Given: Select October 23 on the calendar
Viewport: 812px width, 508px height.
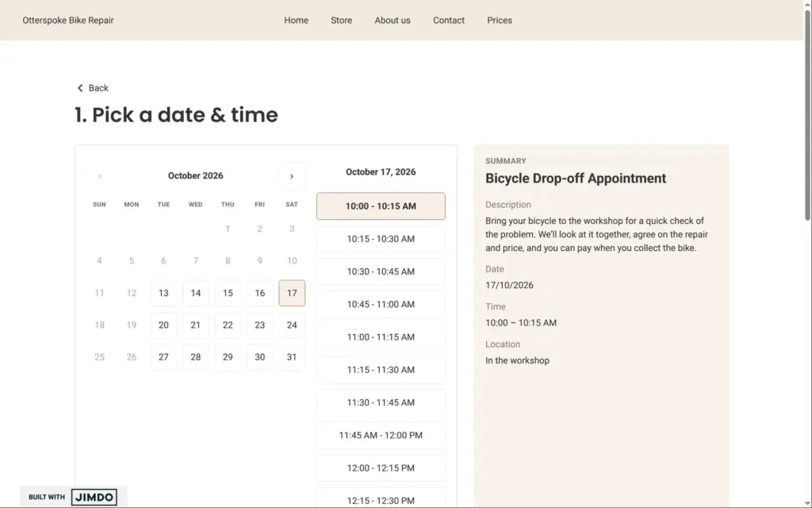Looking at the screenshot, I should (x=260, y=325).
